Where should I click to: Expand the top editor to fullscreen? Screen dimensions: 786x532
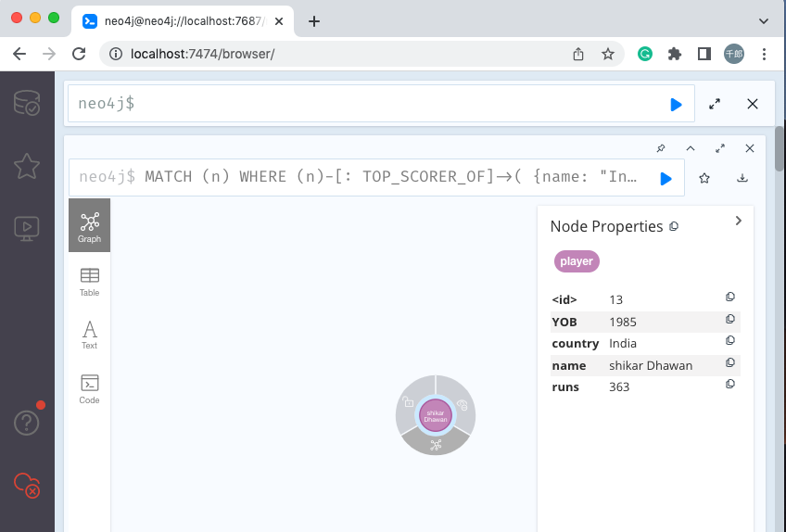click(x=715, y=104)
